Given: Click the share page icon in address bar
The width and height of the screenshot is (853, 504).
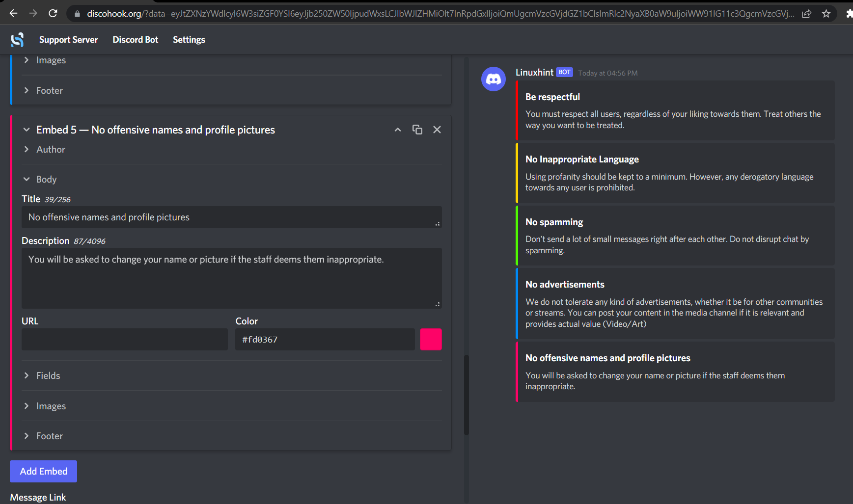Looking at the screenshot, I should (806, 14).
